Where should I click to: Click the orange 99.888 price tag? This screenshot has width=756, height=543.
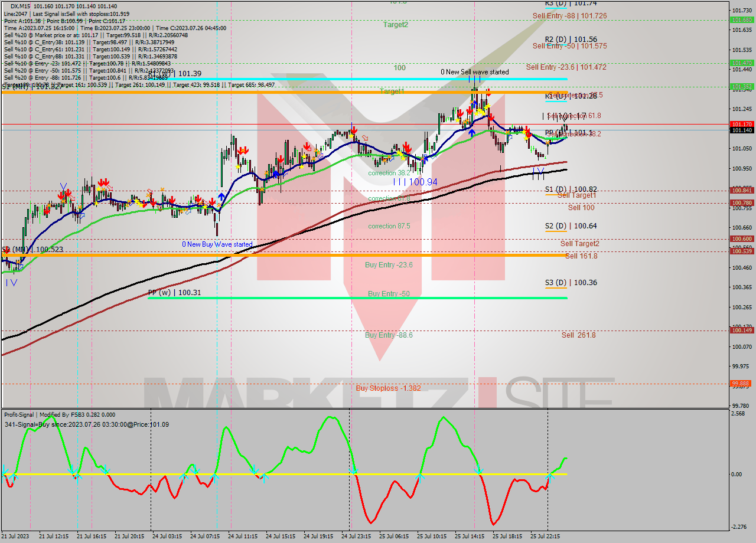(x=742, y=383)
